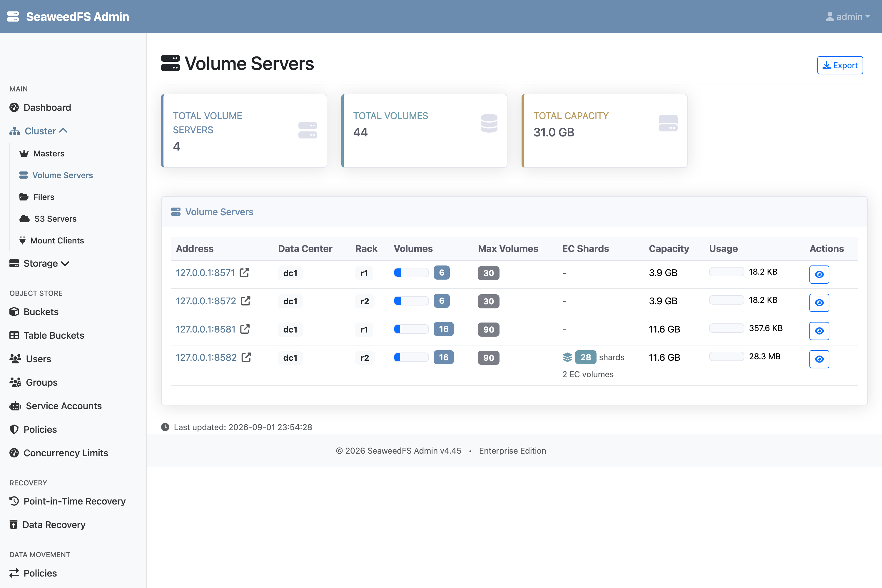
Task: Click '2 EC volumes' text
Action: click(588, 374)
